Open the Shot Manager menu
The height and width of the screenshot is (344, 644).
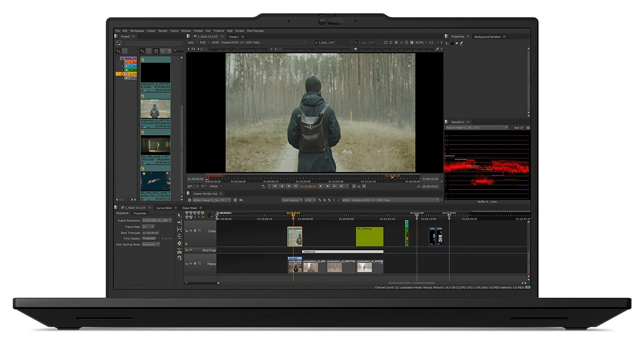255,31
